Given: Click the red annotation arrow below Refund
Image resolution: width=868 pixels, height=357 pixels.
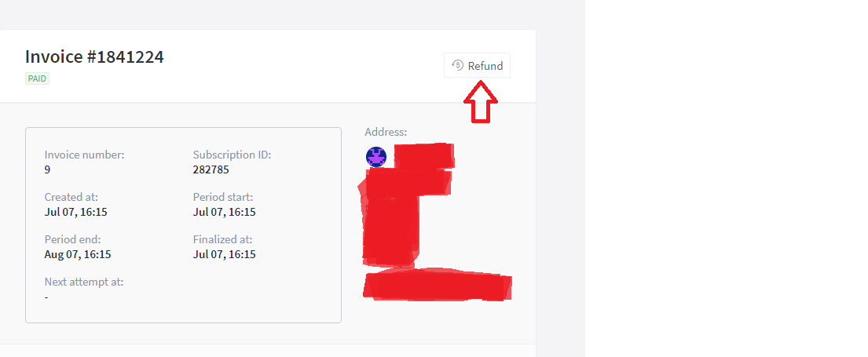Looking at the screenshot, I should pos(481,102).
